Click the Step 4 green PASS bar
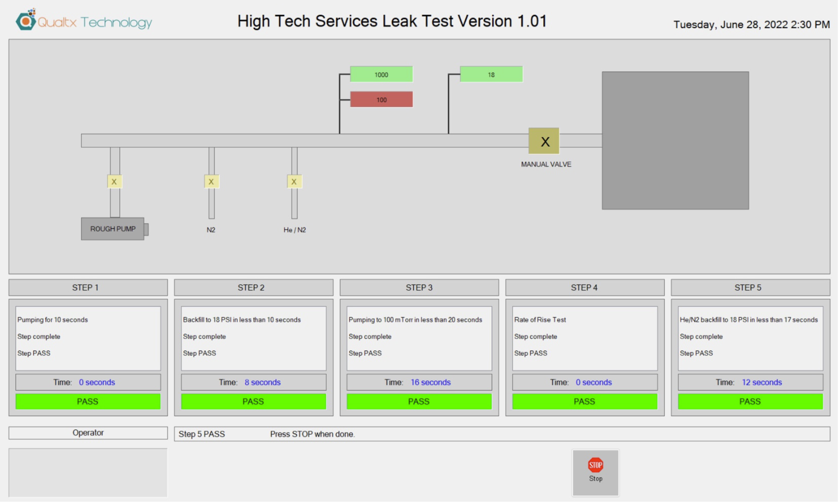Screen dimensions: 839x504 [585, 402]
